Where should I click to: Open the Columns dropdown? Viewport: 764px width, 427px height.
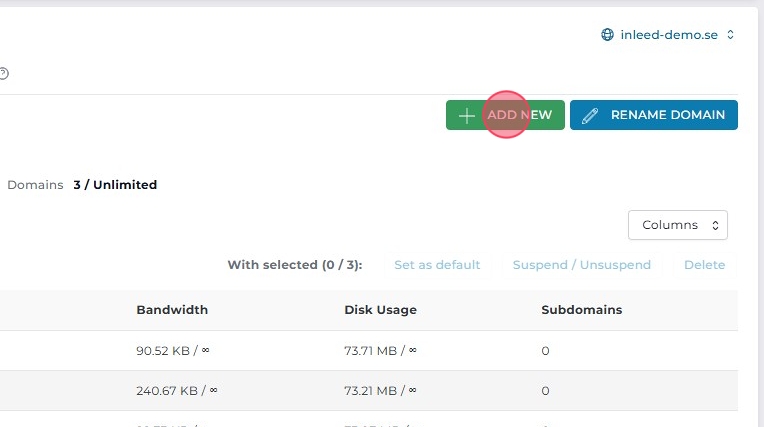tap(678, 225)
